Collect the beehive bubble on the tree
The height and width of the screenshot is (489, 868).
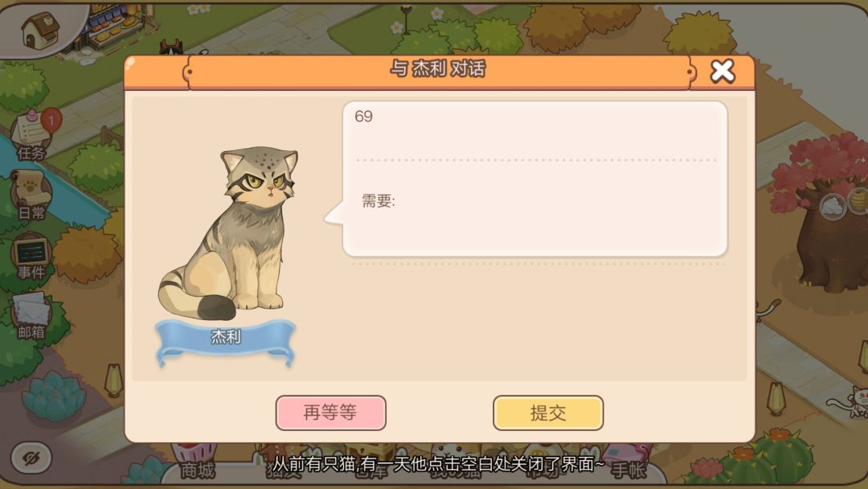[x=859, y=199]
